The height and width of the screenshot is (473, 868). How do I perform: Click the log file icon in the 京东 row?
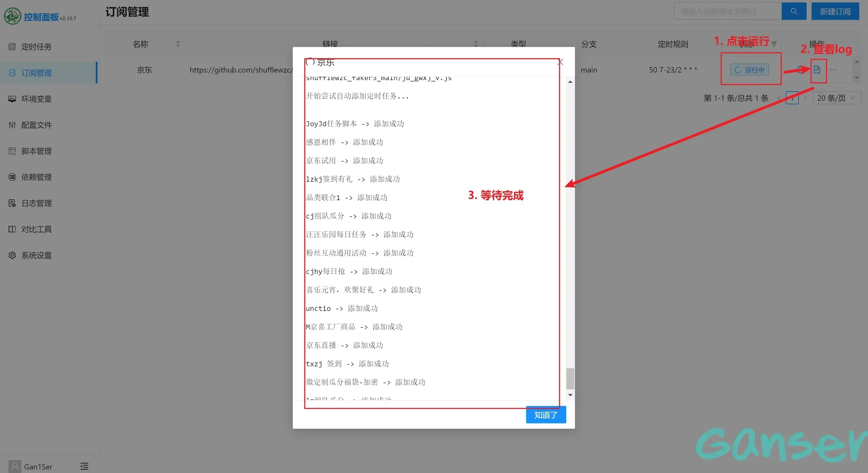tap(817, 70)
